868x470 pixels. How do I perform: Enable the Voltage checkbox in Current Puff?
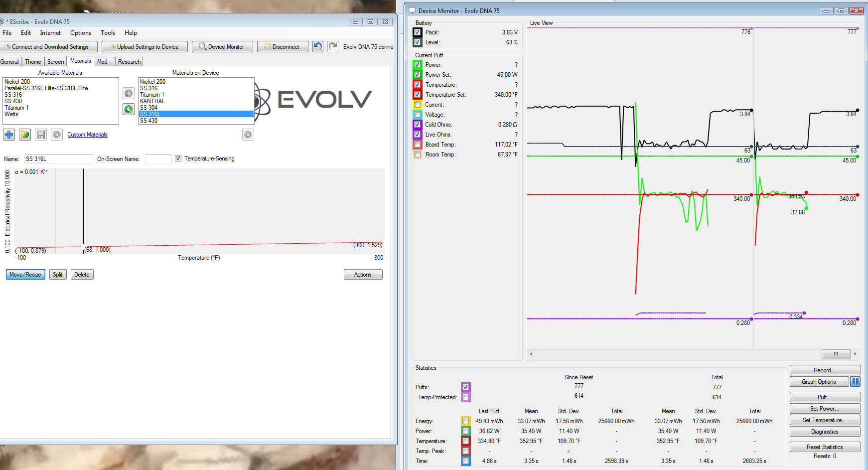(418, 115)
